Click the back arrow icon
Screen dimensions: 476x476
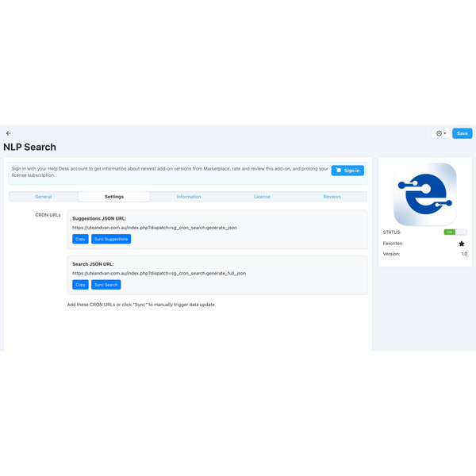tap(9, 133)
